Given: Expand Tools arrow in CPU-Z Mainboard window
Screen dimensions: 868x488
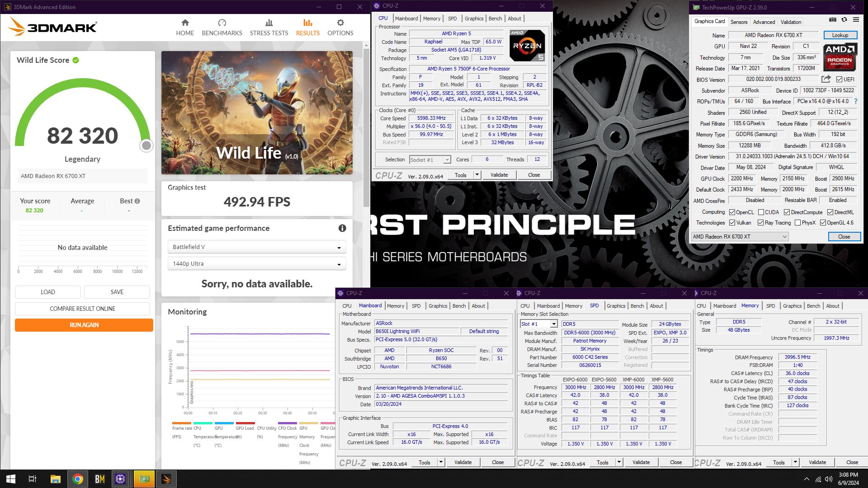Looking at the screenshot, I should coord(440,462).
